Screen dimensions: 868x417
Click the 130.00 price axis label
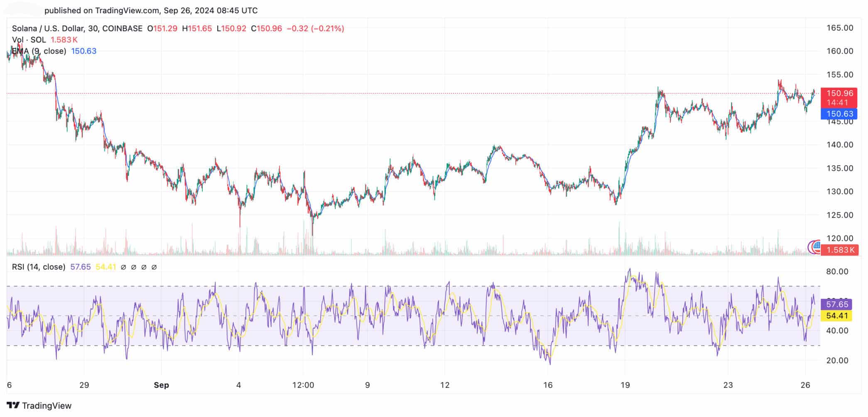(x=840, y=191)
